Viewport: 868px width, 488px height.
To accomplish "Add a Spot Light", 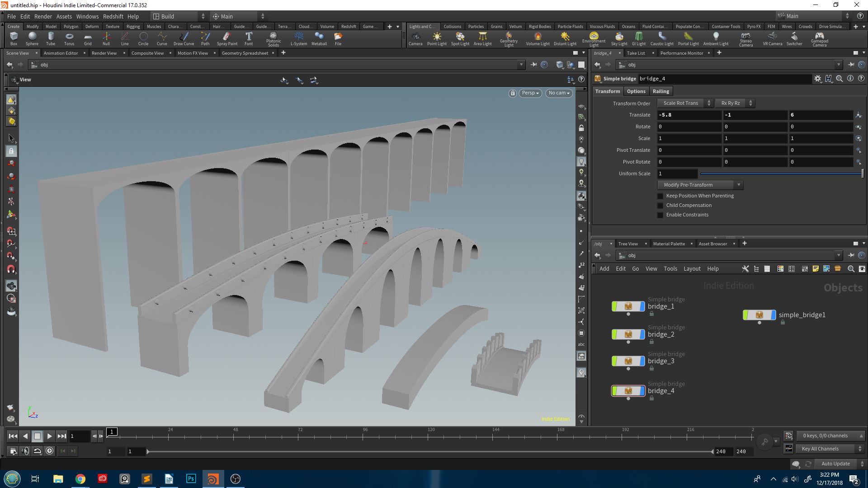I will coord(460,39).
